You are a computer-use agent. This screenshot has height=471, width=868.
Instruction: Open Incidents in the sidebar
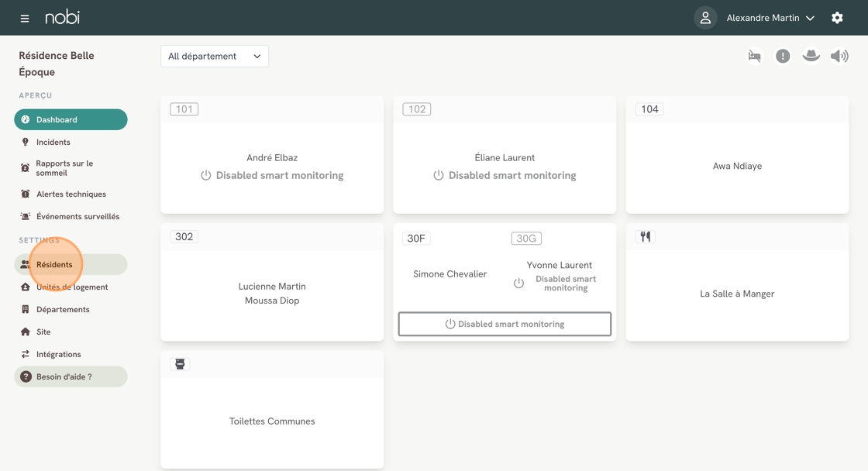(x=53, y=142)
